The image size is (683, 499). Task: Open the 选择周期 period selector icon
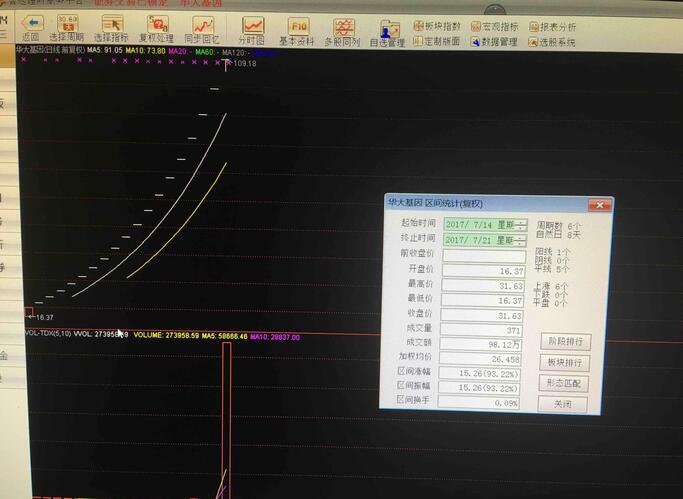(x=68, y=23)
